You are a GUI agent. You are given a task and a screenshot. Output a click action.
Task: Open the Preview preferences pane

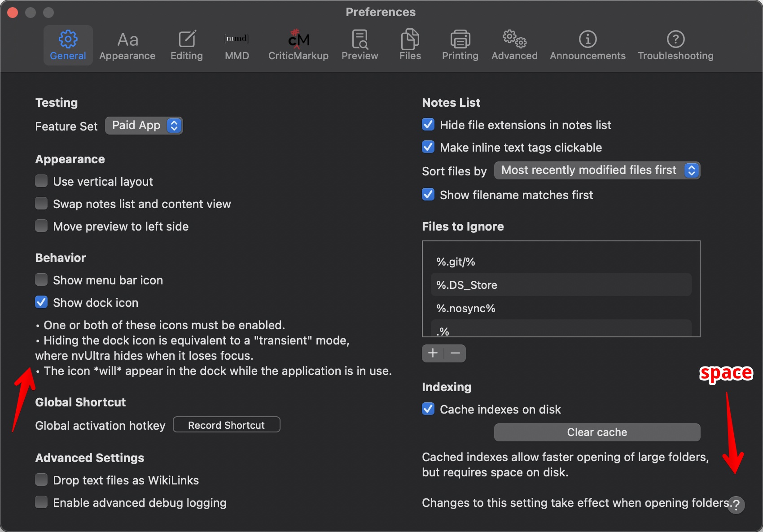360,45
